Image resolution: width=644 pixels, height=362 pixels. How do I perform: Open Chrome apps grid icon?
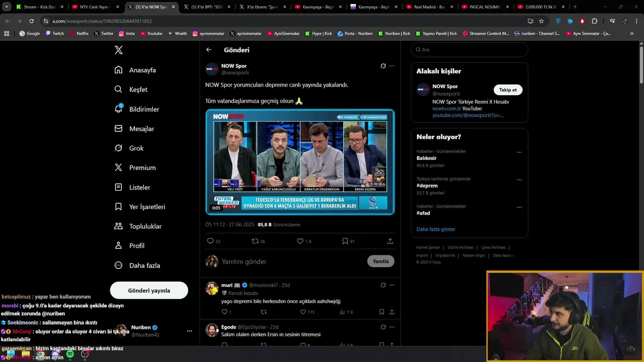pyautogui.click(x=7, y=34)
